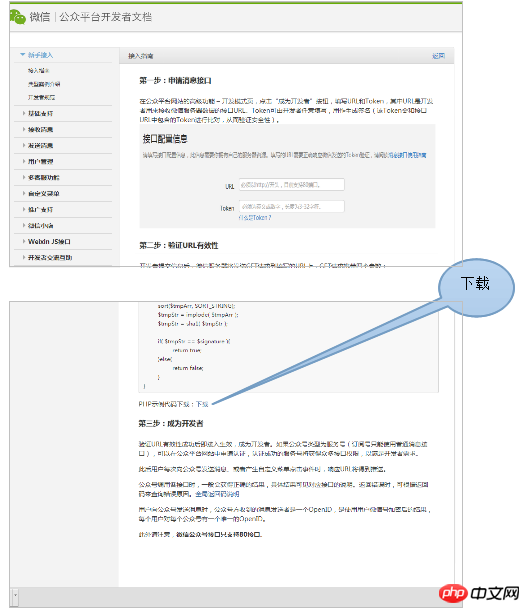
Task: Open the 开发者交流互助 section
Action: 48,258
